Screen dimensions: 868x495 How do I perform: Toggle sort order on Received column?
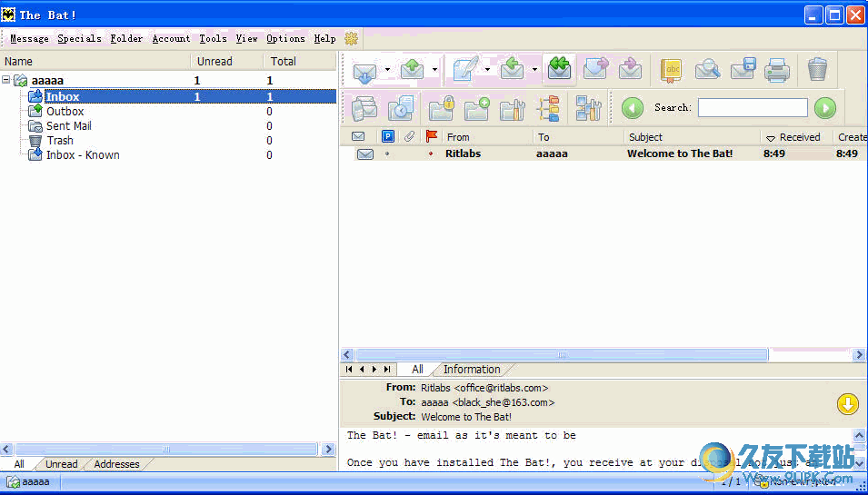[796, 137]
